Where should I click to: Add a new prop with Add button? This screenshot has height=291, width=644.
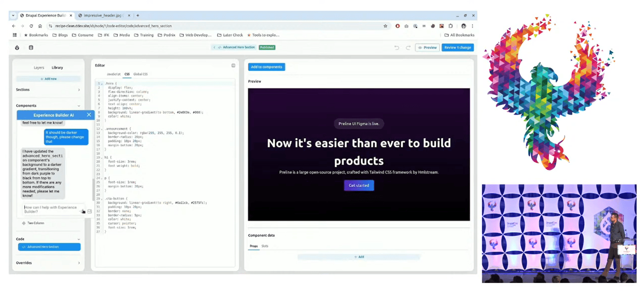pos(359,257)
